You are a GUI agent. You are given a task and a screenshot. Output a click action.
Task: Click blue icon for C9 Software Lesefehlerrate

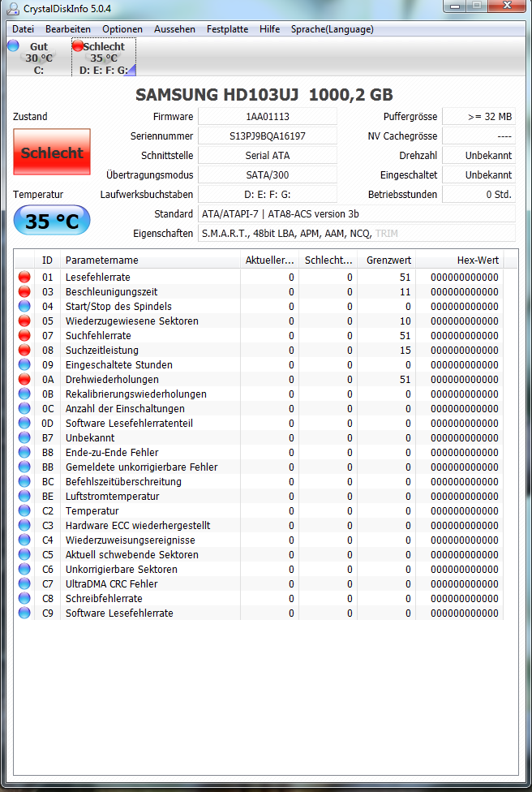24,613
